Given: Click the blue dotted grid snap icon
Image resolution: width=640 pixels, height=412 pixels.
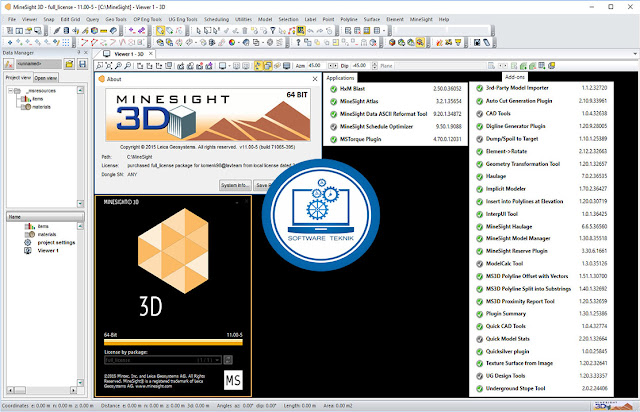Looking at the screenshot, I should 65,42.
